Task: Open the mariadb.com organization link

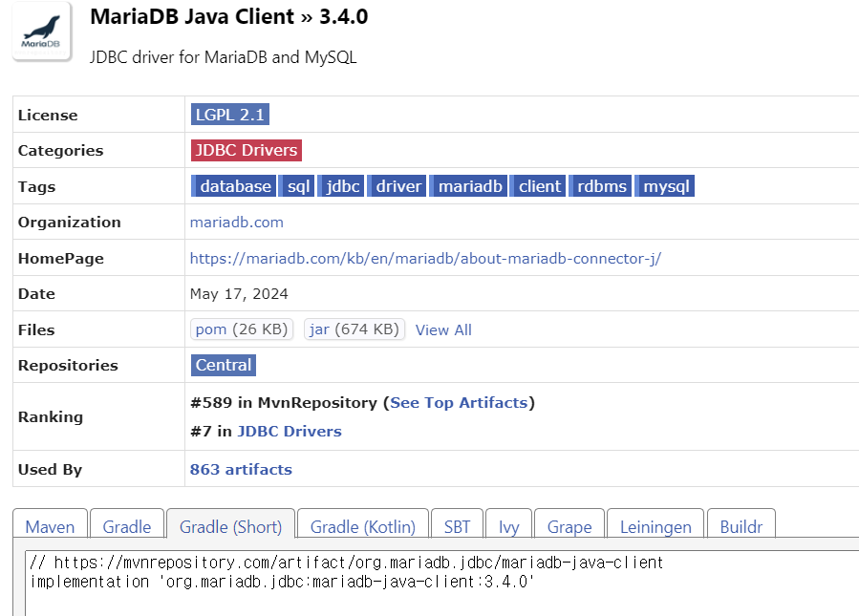Action: pyautogui.click(x=237, y=223)
